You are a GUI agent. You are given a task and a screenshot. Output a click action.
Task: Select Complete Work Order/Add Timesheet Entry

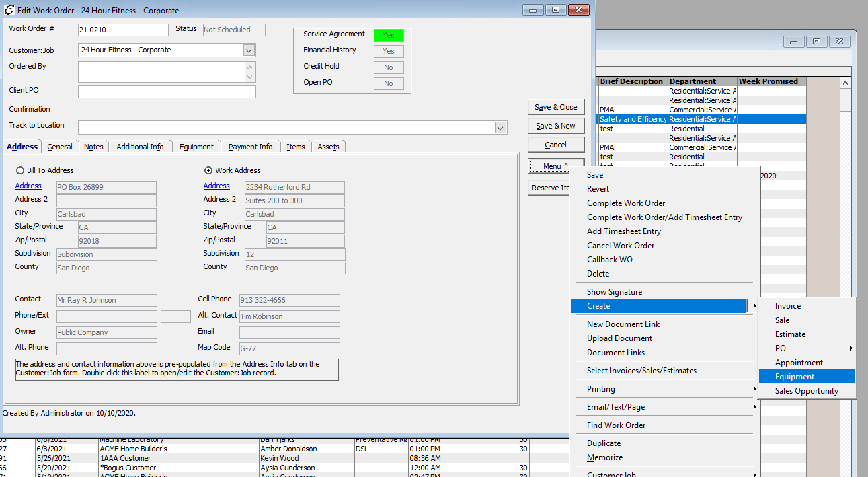pyautogui.click(x=663, y=217)
